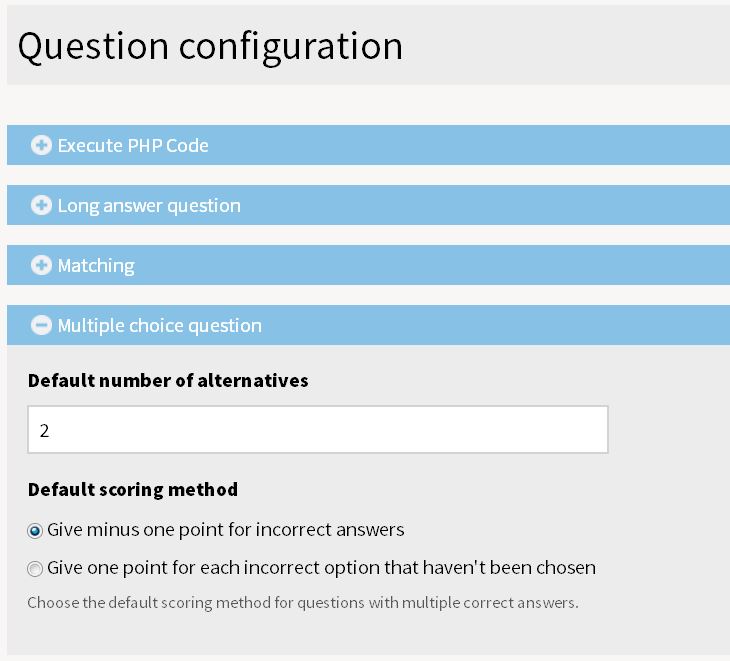
Task: Click plus icon next to Matching
Action: point(41,265)
